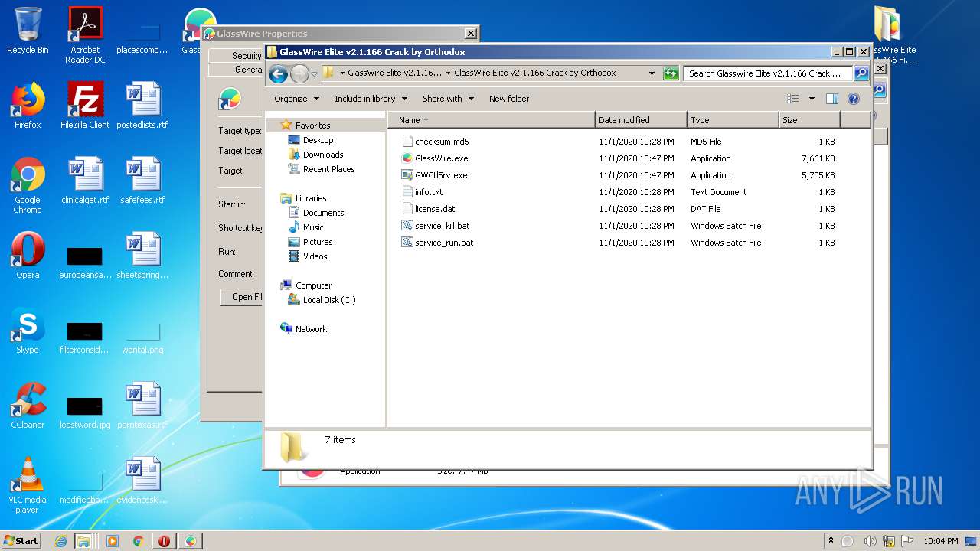Open the Explorer help question-mark icon
Viewport: 980px width, 551px height.
854,99
